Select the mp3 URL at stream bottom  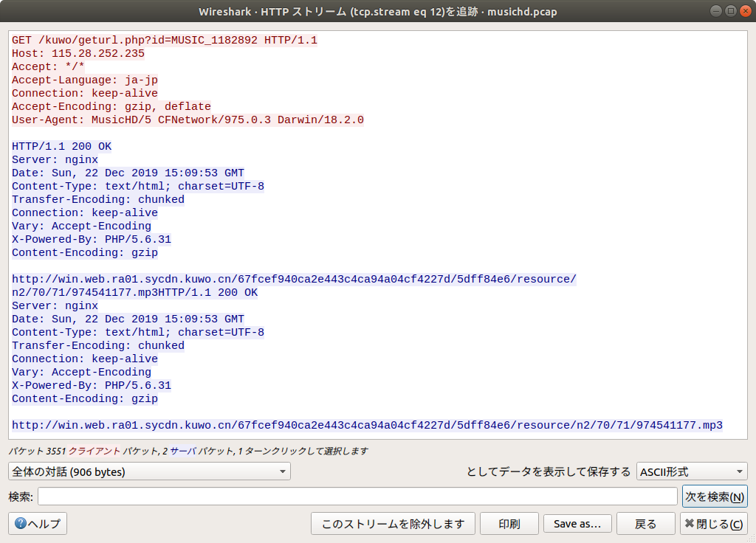pyautogui.click(x=367, y=425)
